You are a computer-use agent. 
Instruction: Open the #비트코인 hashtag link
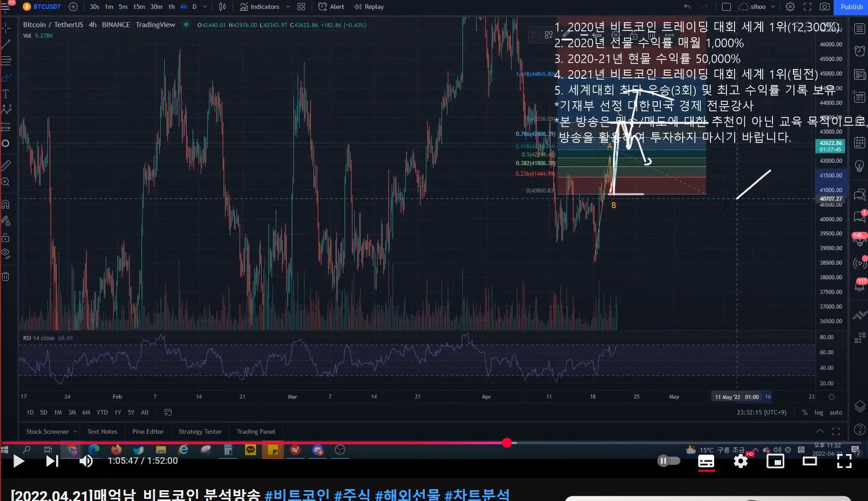tap(297, 494)
